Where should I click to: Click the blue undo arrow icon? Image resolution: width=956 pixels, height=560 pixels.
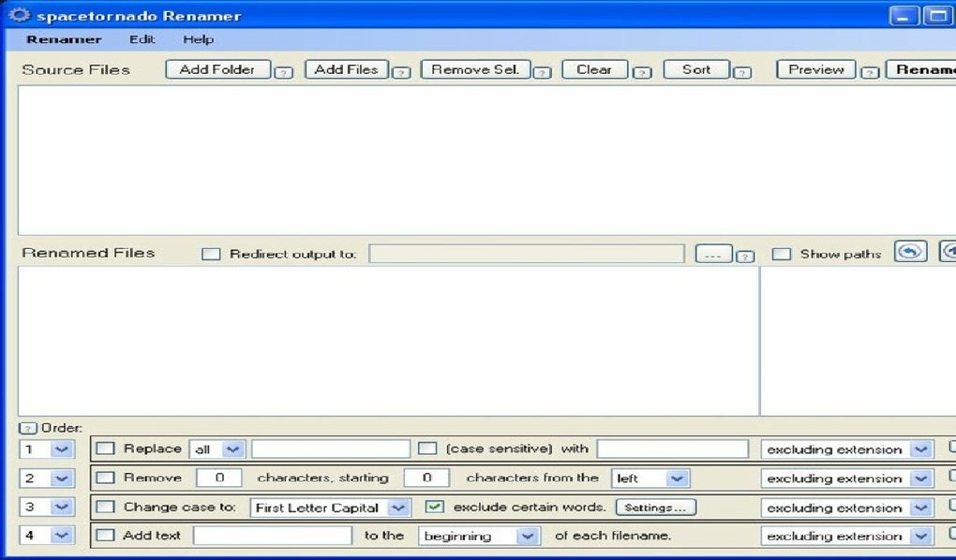click(911, 252)
